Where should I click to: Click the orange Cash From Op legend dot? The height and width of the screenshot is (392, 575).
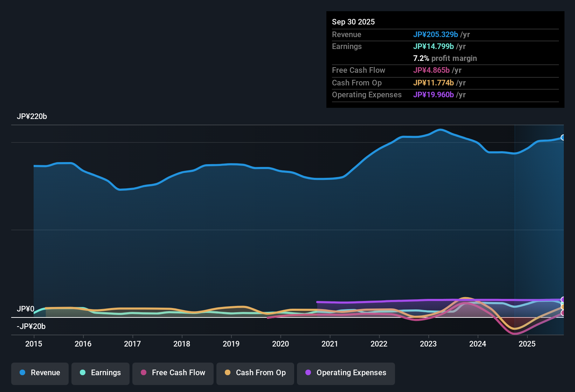point(228,373)
